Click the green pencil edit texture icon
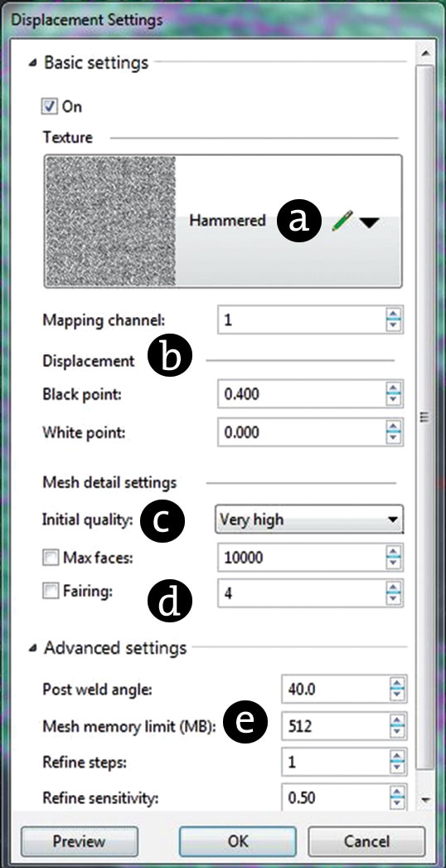 click(x=342, y=222)
